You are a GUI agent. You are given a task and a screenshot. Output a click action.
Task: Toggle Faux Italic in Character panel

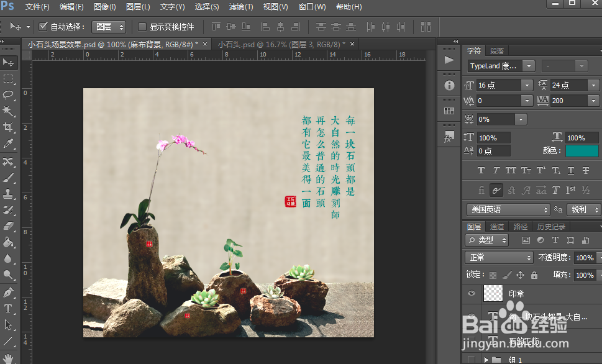coord(496,170)
